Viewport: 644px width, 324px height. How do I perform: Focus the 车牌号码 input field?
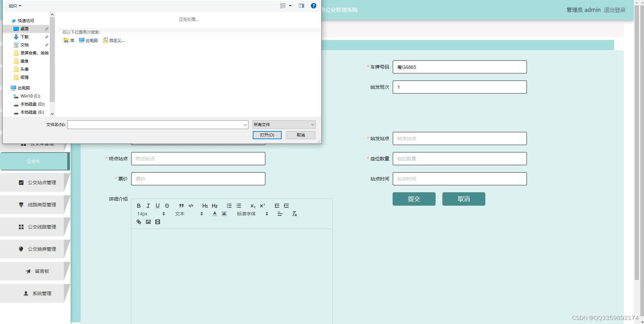pyautogui.click(x=459, y=67)
